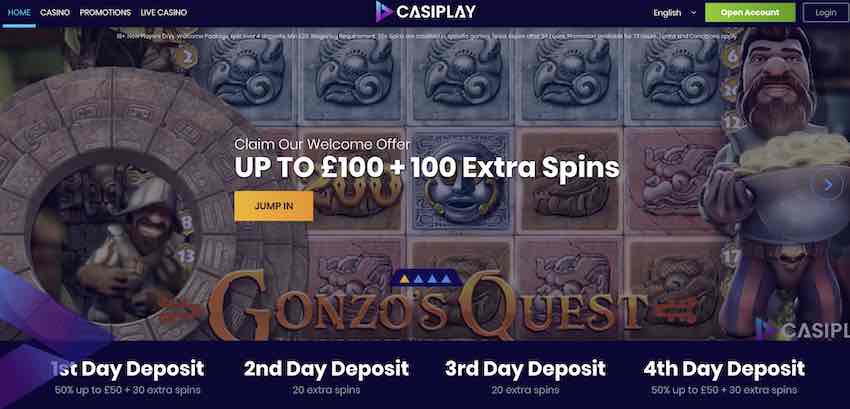Open the English language dropdown
850x409 pixels.
tap(674, 12)
